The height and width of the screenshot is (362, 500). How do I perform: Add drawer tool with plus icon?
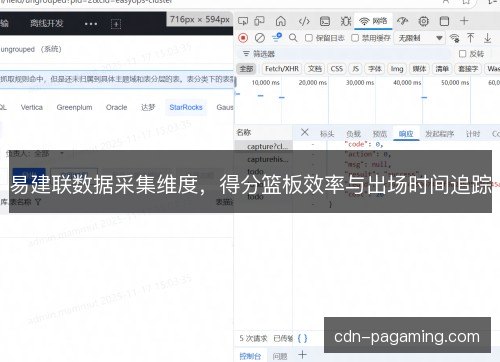tap(302, 354)
